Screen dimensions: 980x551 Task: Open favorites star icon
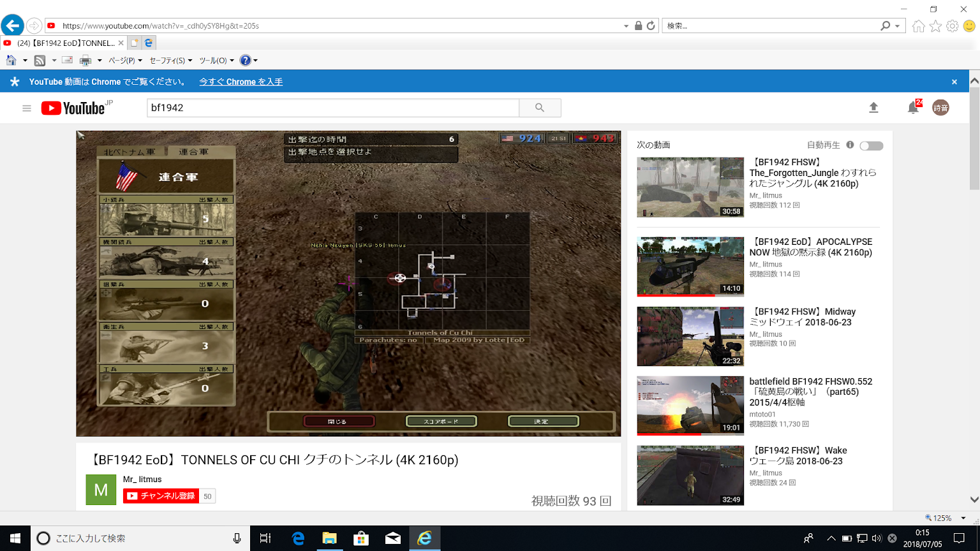pos(935,26)
